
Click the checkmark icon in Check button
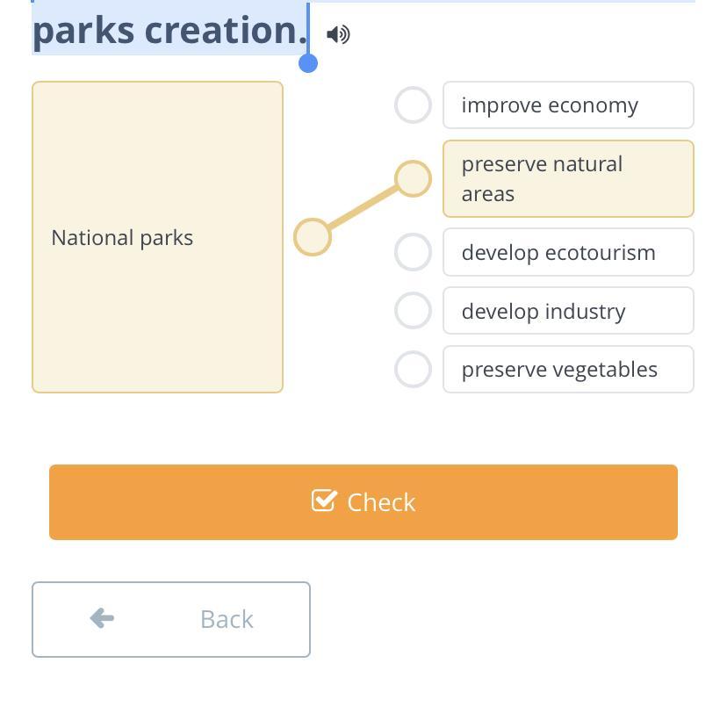(324, 501)
